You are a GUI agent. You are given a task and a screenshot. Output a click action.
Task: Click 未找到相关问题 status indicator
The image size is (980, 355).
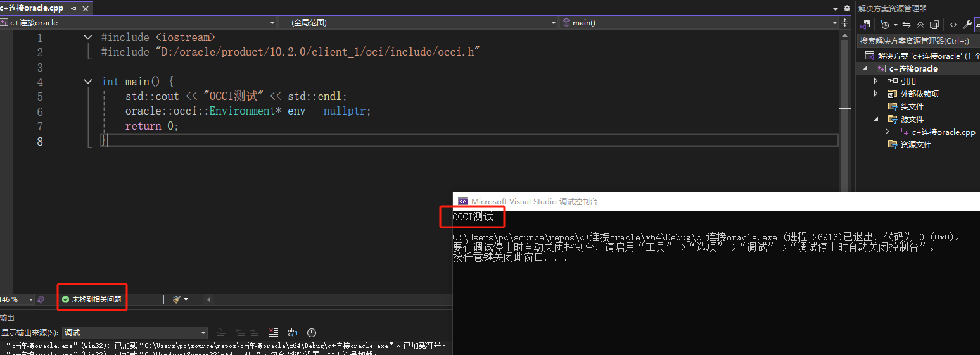91,299
